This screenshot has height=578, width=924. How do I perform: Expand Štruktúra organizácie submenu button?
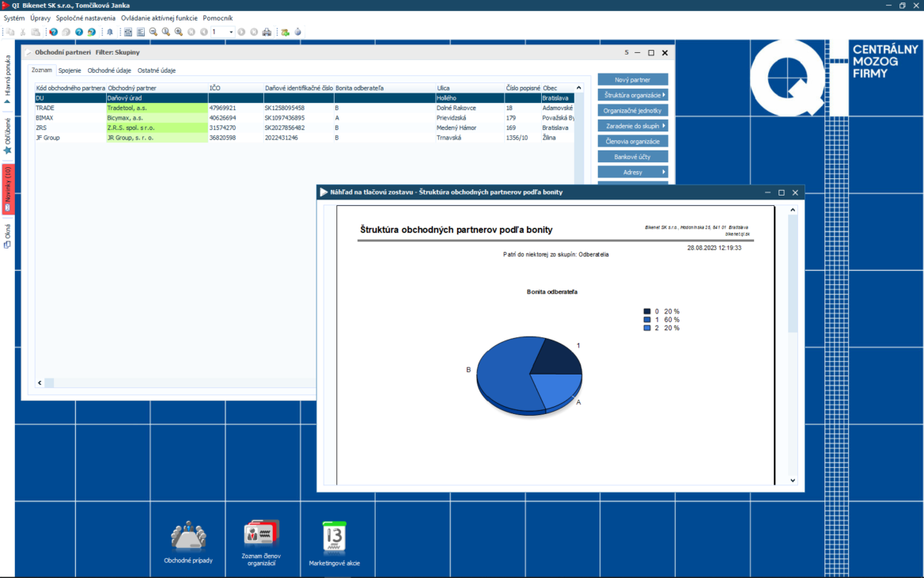[633, 95]
